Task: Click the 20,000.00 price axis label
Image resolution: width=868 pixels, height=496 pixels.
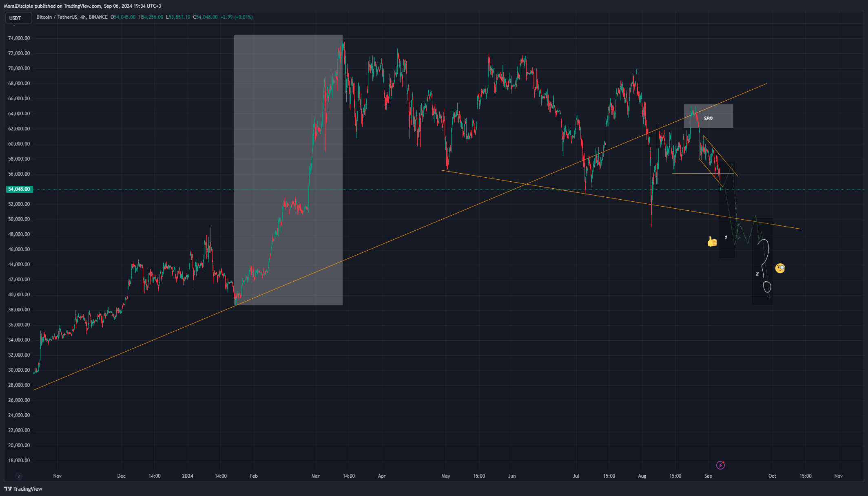Action: (19, 445)
